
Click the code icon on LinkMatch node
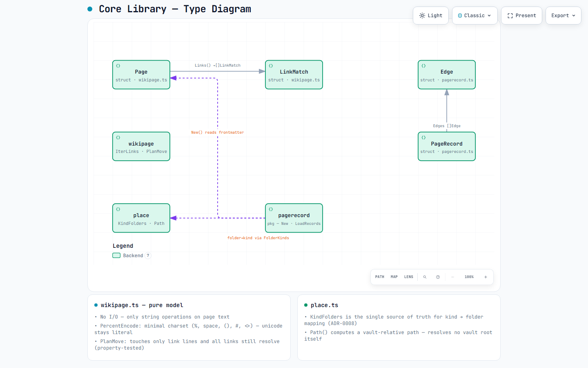tap(271, 66)
